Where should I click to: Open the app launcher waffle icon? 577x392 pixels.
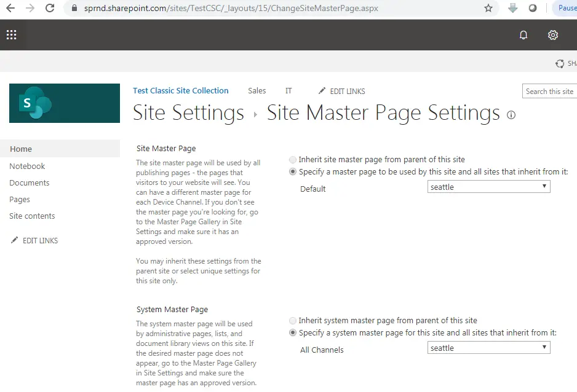point(11,34)
